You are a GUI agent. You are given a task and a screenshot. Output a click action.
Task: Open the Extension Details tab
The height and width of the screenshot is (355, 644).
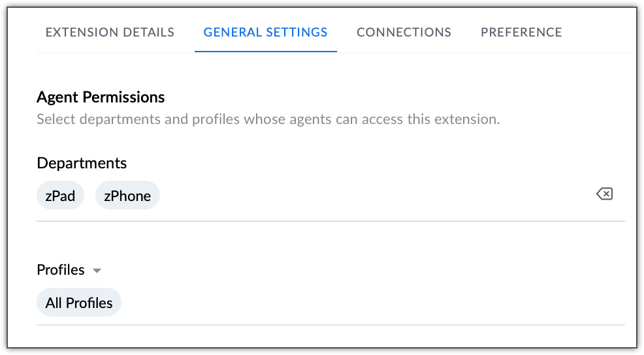click(110, 32)
